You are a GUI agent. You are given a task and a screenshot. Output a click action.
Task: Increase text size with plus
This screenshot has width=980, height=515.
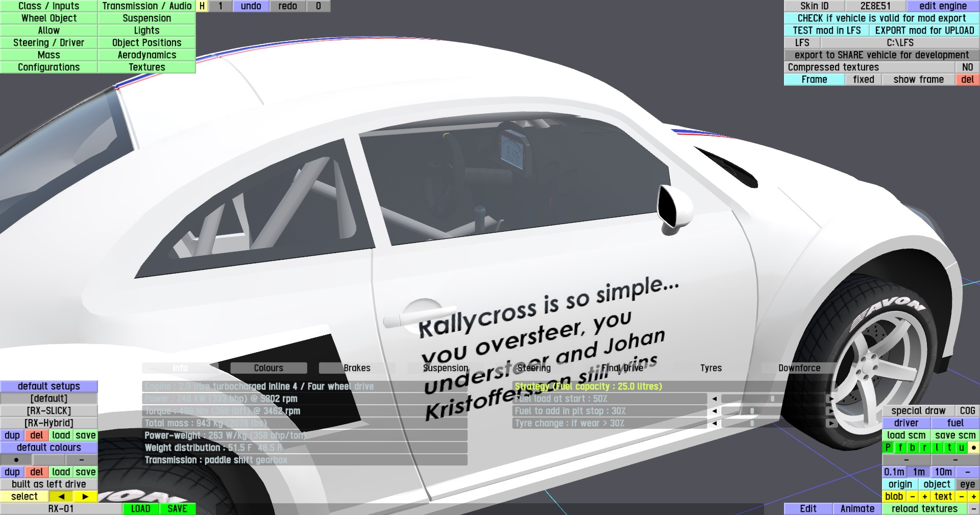coord(974,497)
